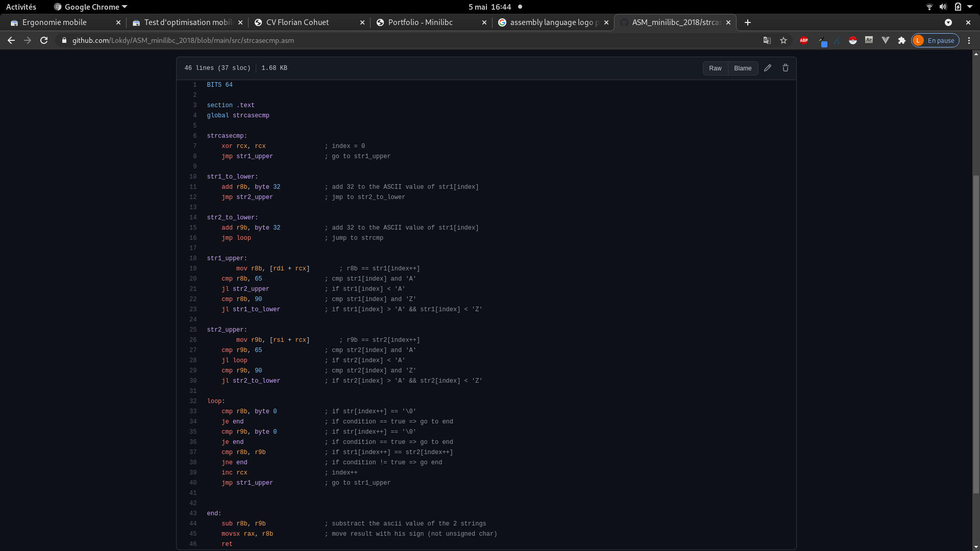The width and height of the screenshot is (980, 551).
Task: Click the '; index = 0' comment
Action: (345, 146)
